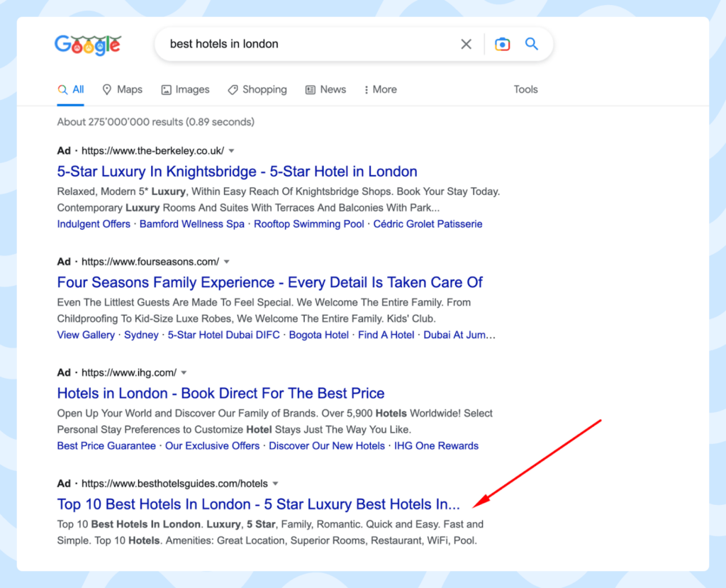The width and height of the screenshot is (726, 588).
Task: Click the Bamford Wellness Spa sitelink
Action: pyautogui.click(x=191, y=223)
